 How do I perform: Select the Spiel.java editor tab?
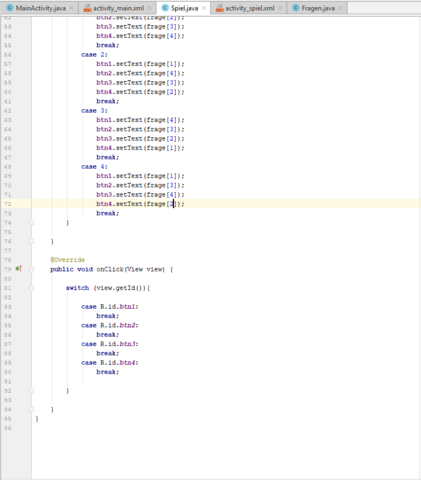tap(184, 8)
